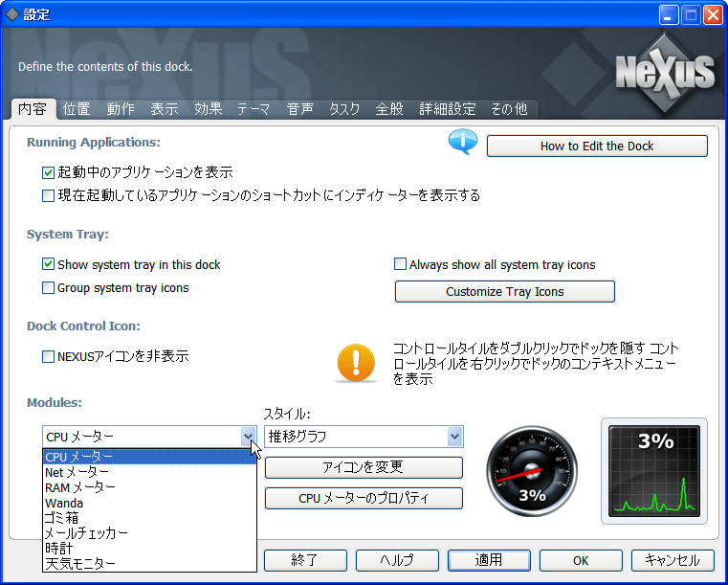Enable Group system tray icons
728x585 pixels.
[48, 288]
